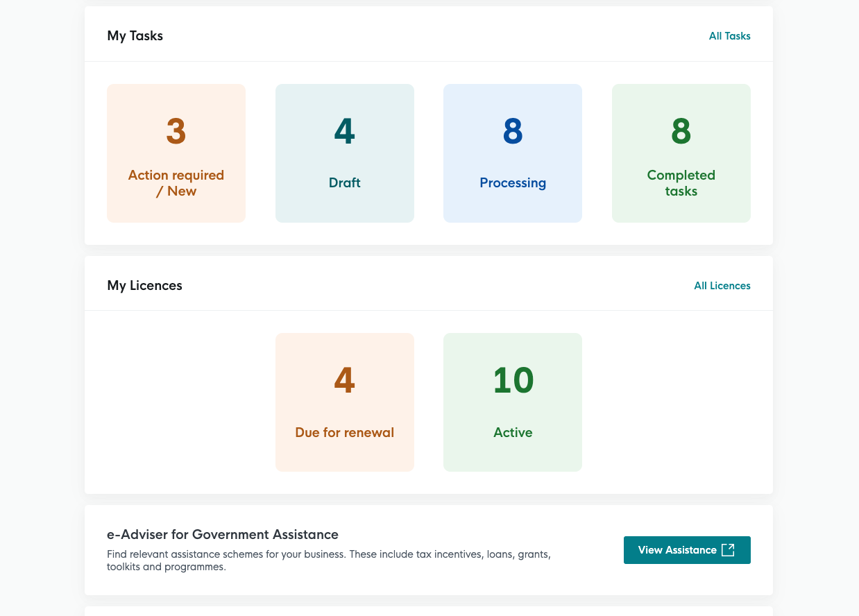Open the All Tasks link

pyautogui.click(x=729, y=36)
